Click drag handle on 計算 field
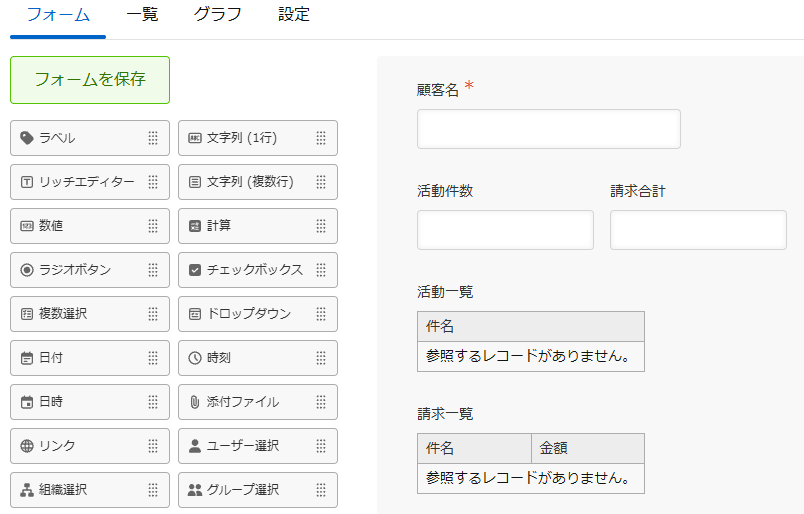The width and height of the screenshot is (804, 514). click(x=321, y=226)
